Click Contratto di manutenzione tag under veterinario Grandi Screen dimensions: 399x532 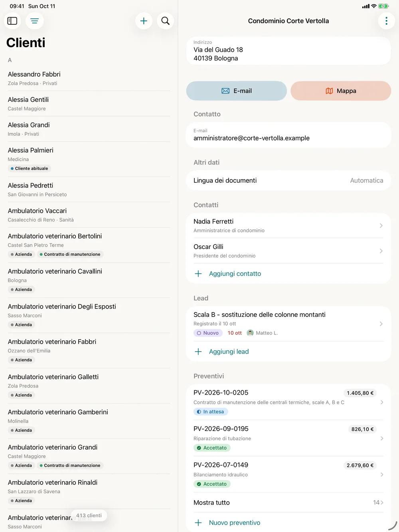[70, 465]
